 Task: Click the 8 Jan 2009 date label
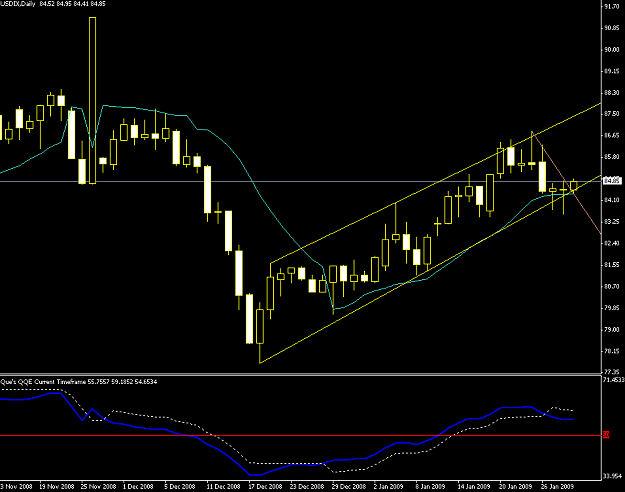click(430, 486)
